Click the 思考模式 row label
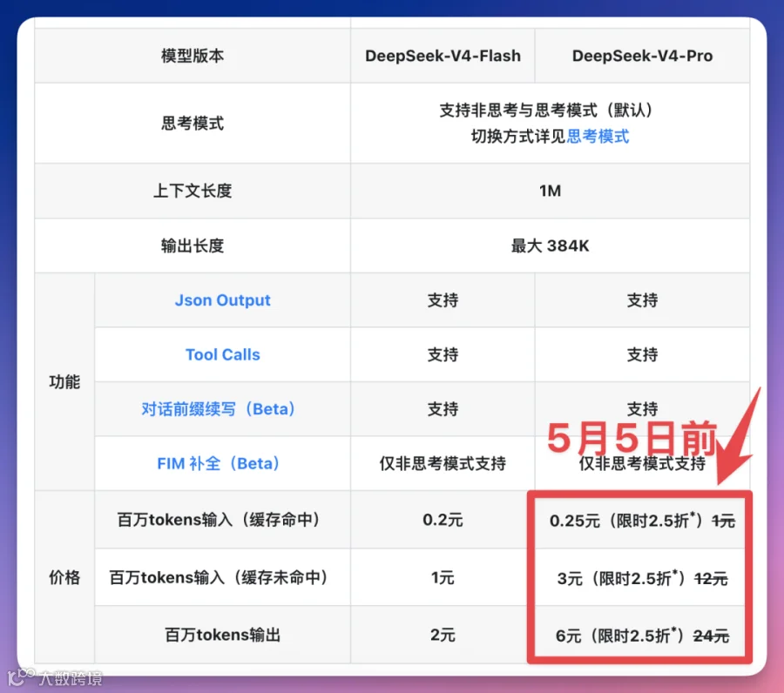 [193, 124]
